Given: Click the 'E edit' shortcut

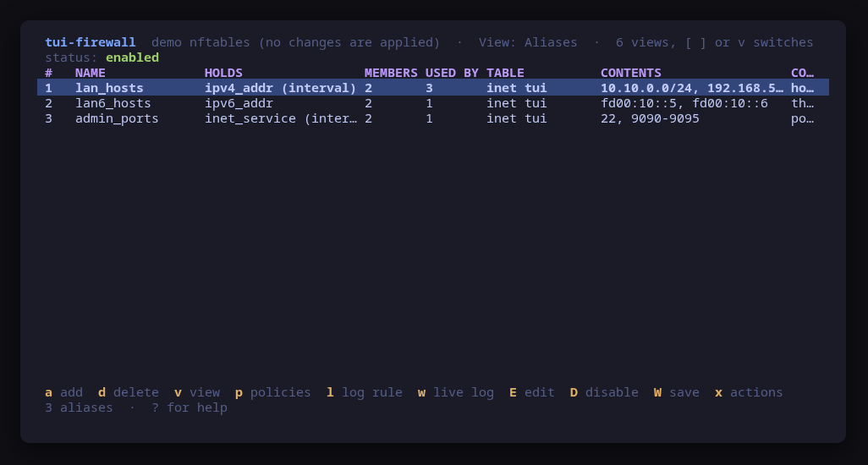Looking at the screenshot, I should coord(532,392).
